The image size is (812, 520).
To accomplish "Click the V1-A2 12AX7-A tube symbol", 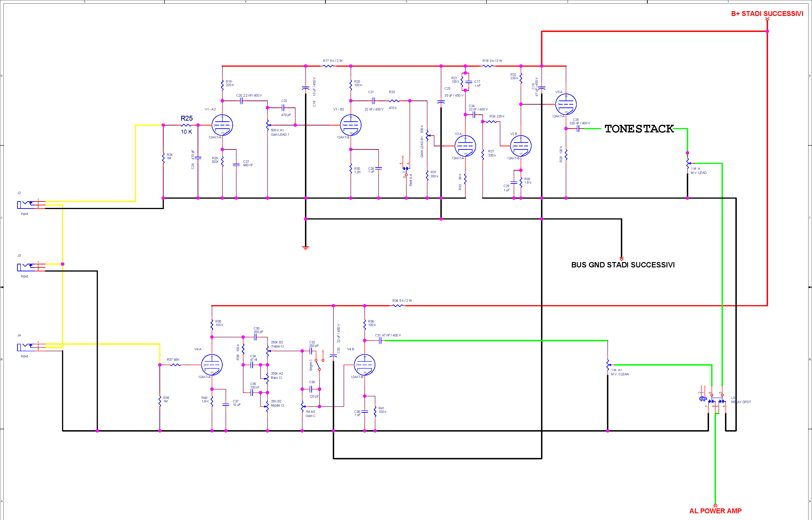I will point(222,125).
